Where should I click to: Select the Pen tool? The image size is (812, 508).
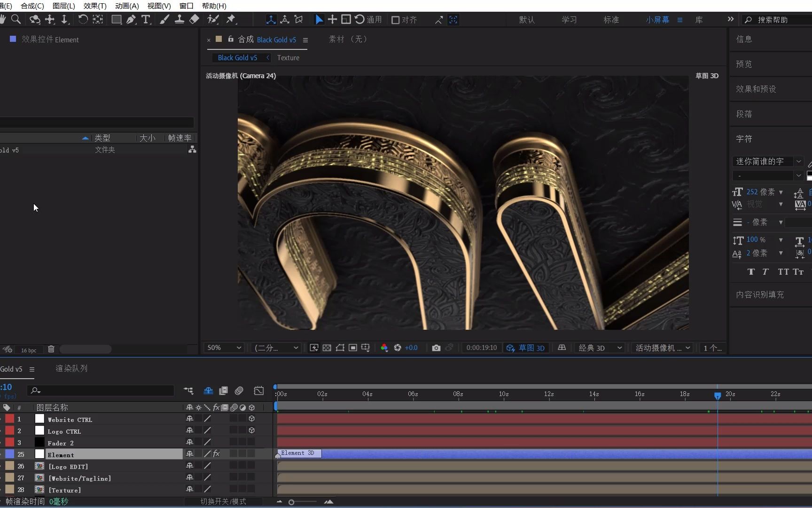click(131, 19)
